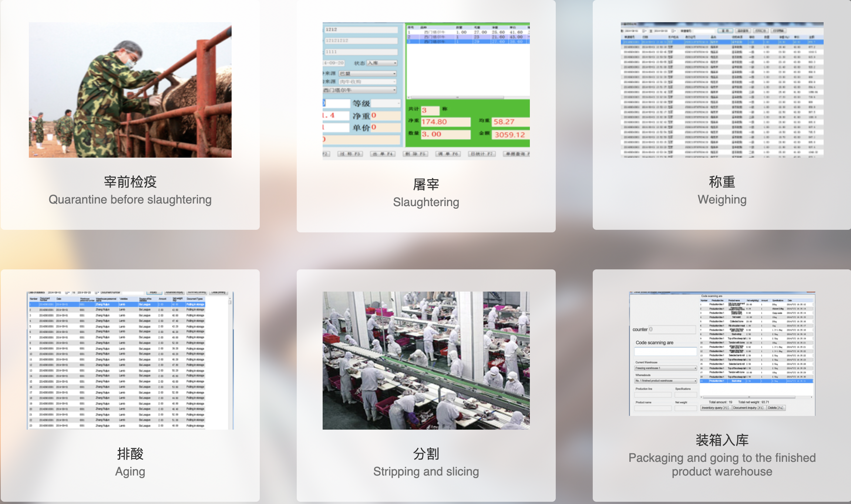The image size is (851, 504).
Task: Select the 'Weighing' caption text
Action: (722, 200)
